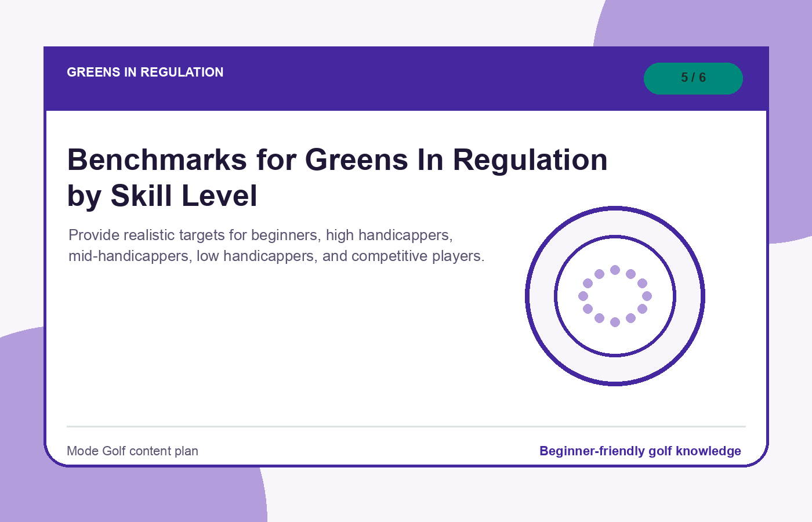Image resolution: width=812 pixels, height=522 pixels.
Task: Click the 5 / 6 page indicator pill
Action: (693, 78)
